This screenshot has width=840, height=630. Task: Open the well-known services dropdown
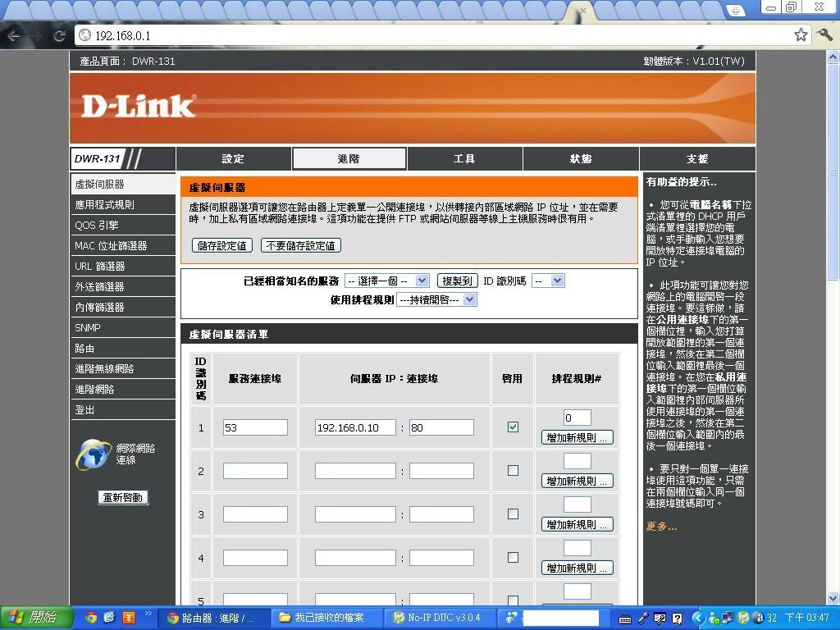click(x=386, y=281)
